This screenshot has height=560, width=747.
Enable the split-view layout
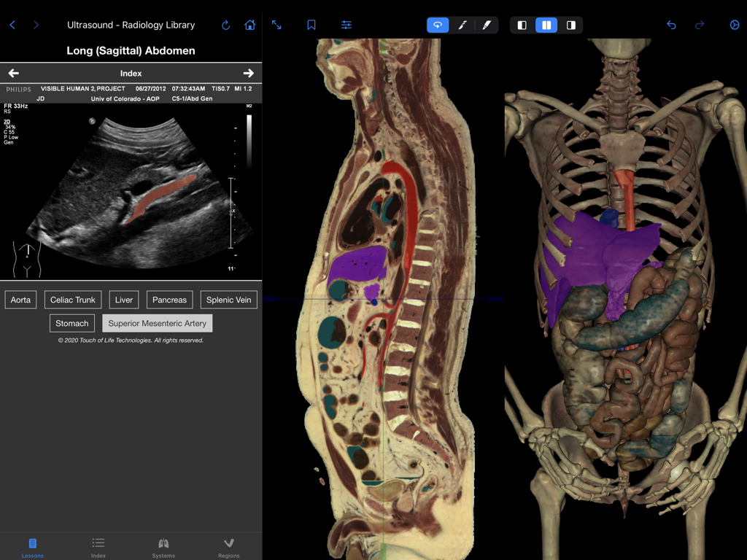point(546,25)
